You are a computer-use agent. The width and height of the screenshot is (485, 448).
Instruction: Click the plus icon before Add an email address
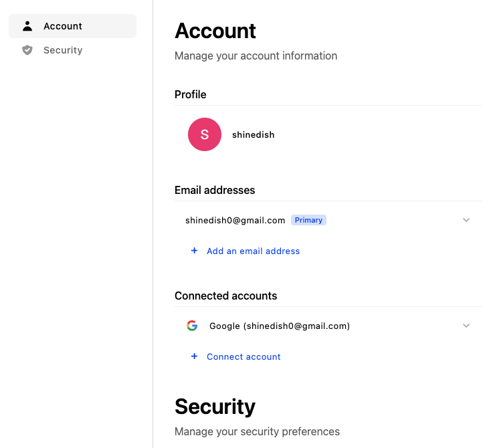(194, 251)
